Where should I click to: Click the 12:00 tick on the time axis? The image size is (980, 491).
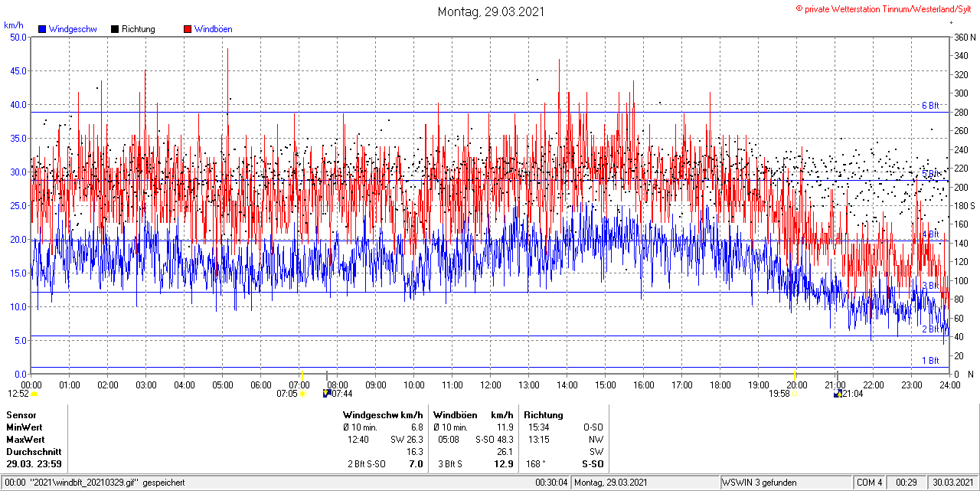pyautogui.click(x=491, y=385)
